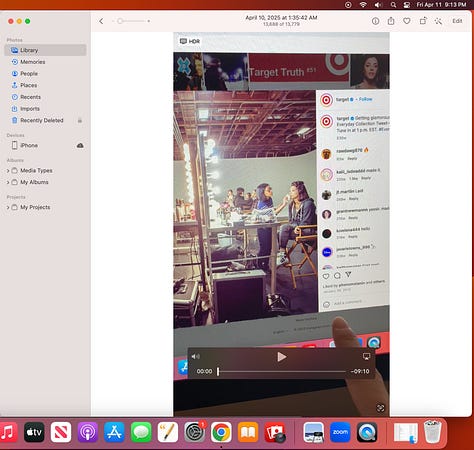Screen dimensions: 474x450
Task: Click the Share icon in toolbar
Action: click(391, 21)
